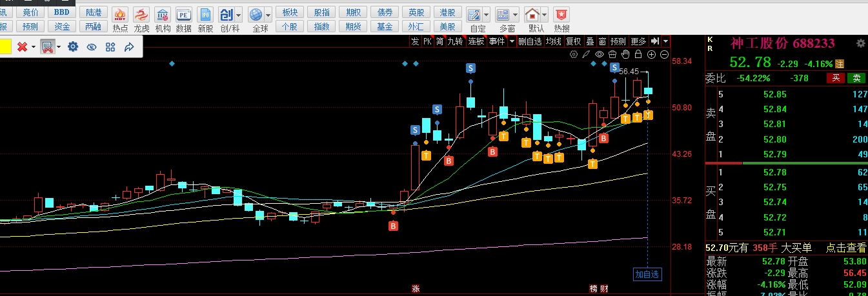The width and height of the screenshot is (868, 296).
Task: Open the 自定 custom layout icon
Action: (x=474, y=14)
